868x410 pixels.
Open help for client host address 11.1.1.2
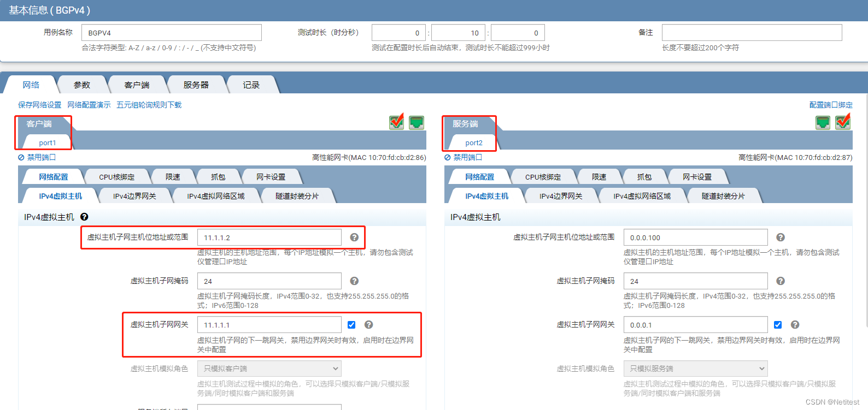click(354, 237)
